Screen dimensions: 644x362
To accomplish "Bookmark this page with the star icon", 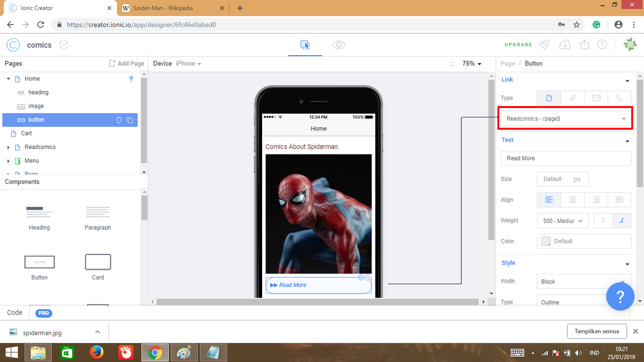I will click(577, 24).
